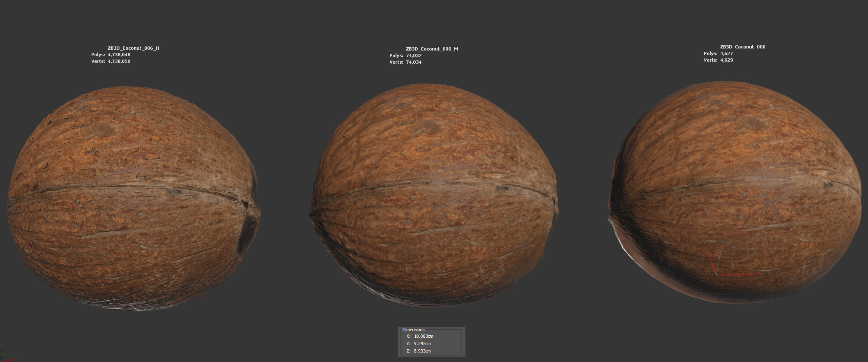Click the Verts 74,034 count
The image size is (868, 362).
414,62
